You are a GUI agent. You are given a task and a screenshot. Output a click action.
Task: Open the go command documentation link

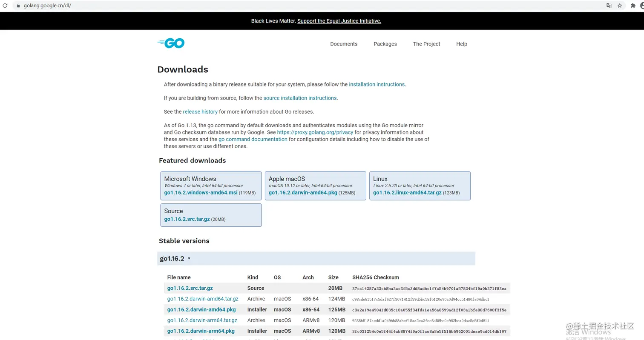[x=253, y=139]
